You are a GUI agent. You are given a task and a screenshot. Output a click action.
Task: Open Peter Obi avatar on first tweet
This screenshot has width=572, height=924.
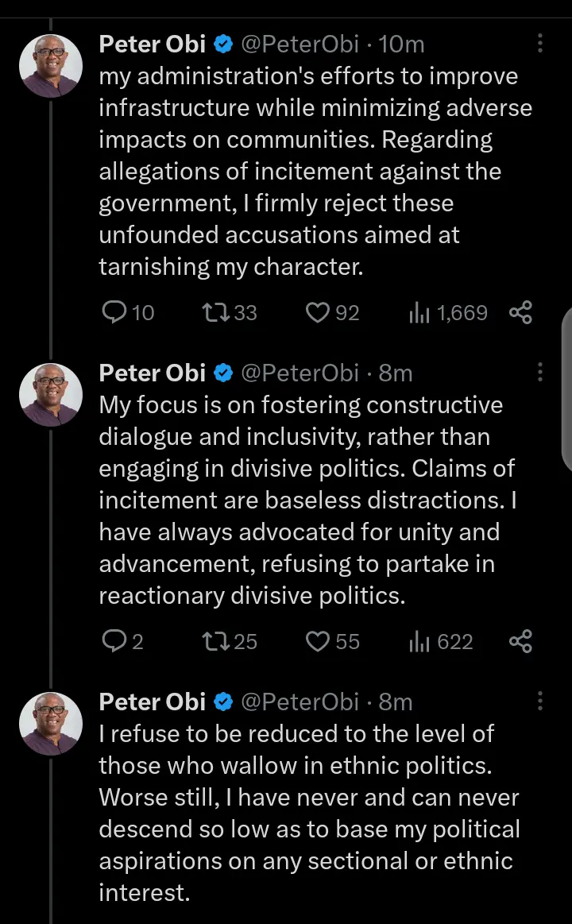point(51,67)
